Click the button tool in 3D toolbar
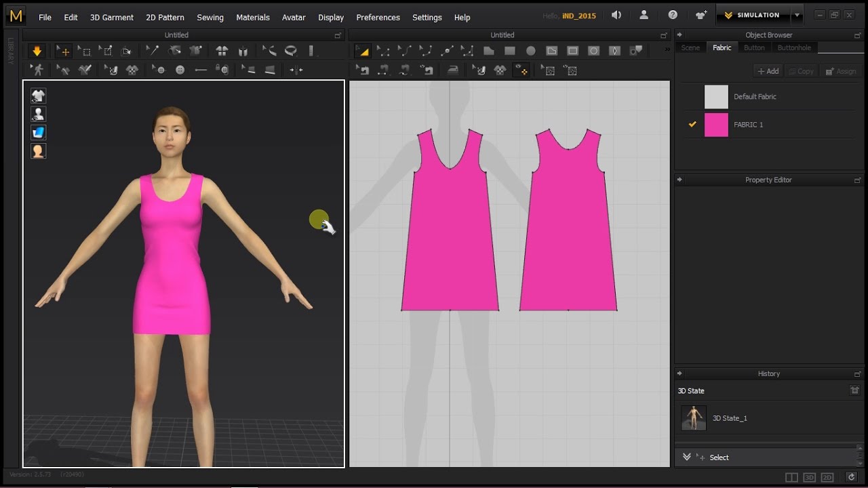The height and width of the screenshot is (488, 868). [x=180, y=70]
